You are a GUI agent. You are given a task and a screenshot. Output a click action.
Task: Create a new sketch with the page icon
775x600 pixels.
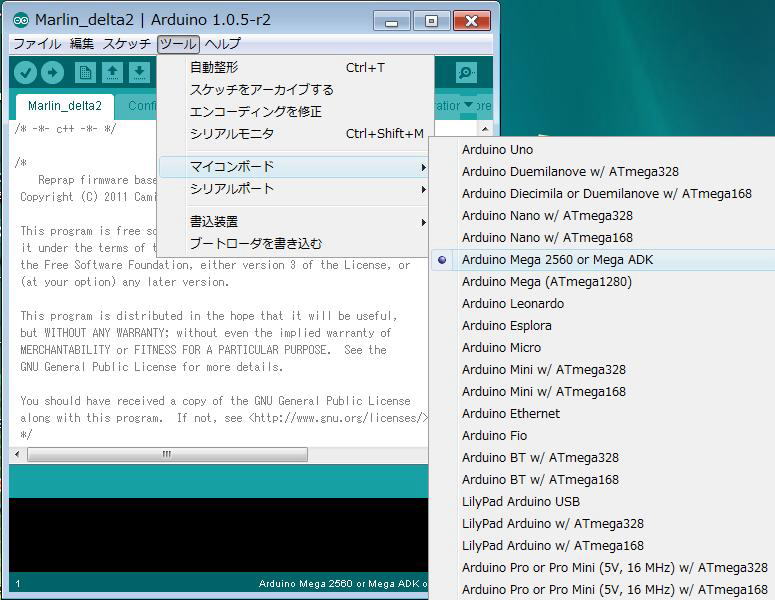[85, 73]
